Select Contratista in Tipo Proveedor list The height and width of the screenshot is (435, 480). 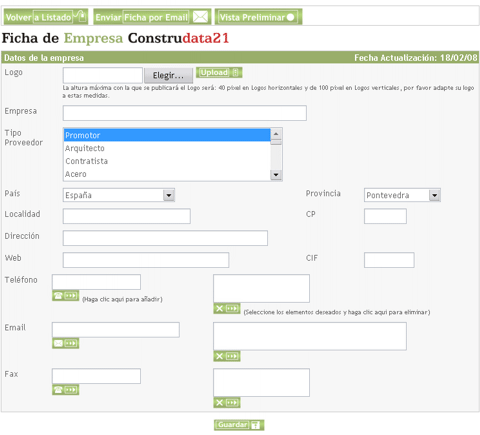[167, 161]
